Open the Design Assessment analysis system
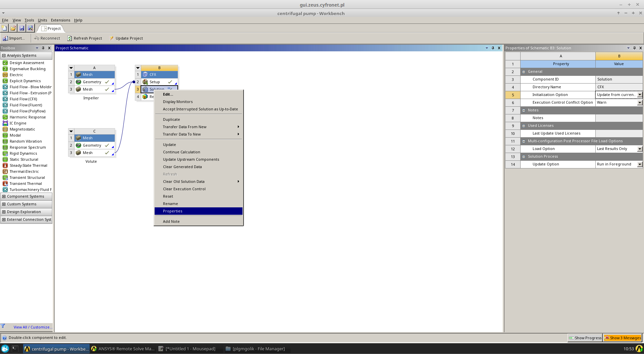Viewport: 644px width, 354px height. (x=27, y=63)
